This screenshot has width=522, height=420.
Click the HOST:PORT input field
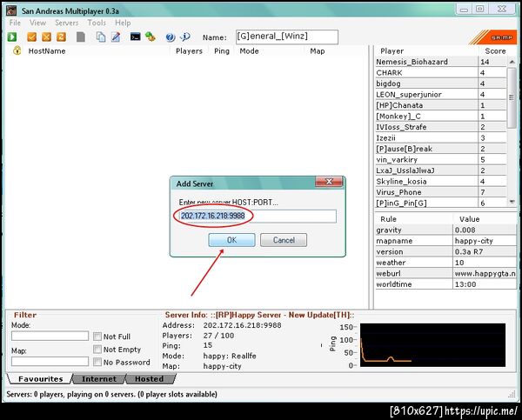tap(258, 216)
